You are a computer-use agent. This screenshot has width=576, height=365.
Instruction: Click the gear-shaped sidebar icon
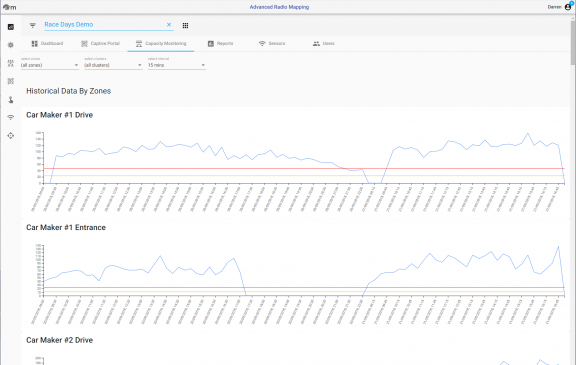pyautogui.click(x=11, y=45)
